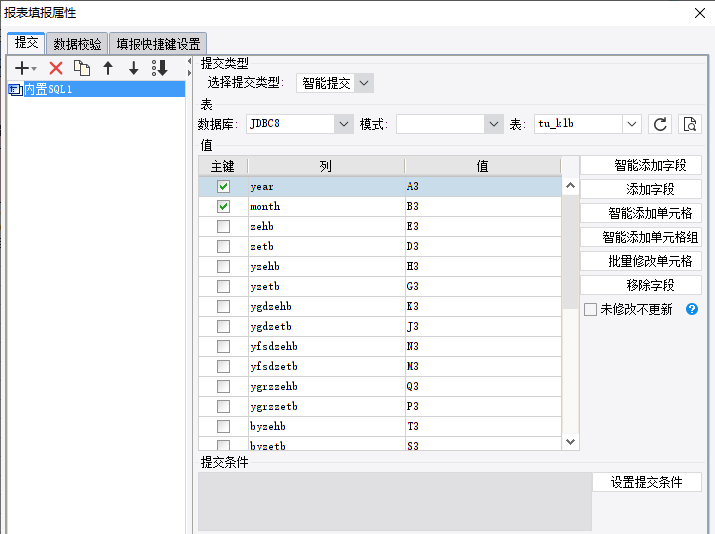Check primary key for zetb row

223,247
